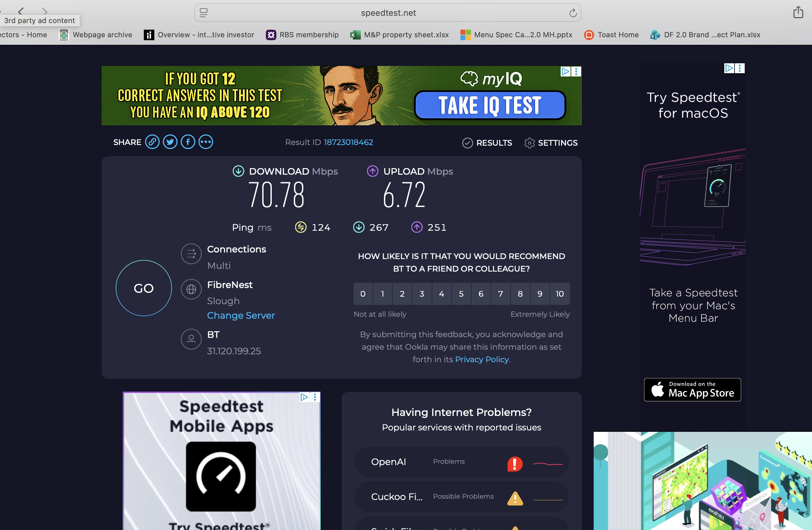812x530 pixels.
Task: Open more share options ellipsis icon
Action: (206, 142)
